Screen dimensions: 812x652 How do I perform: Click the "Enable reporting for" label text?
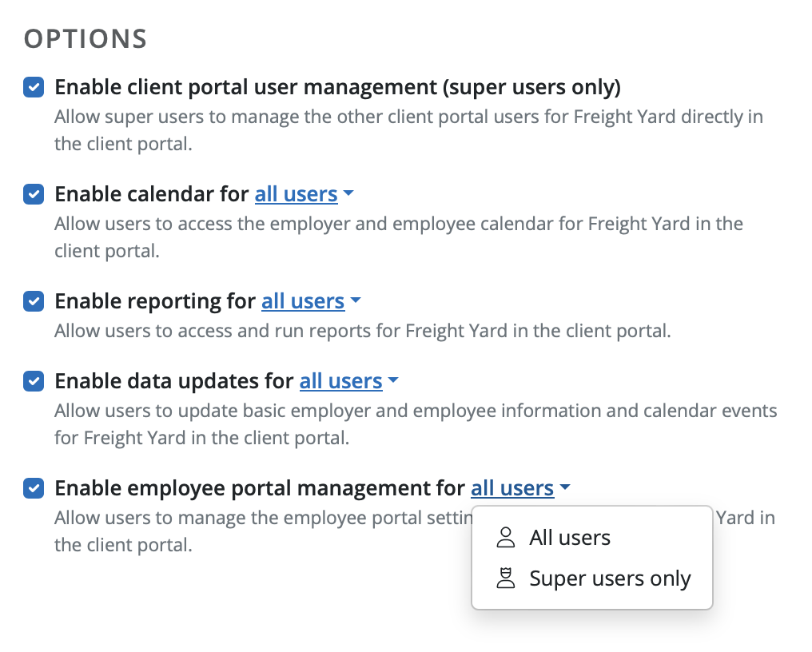[x=155, y=301]
